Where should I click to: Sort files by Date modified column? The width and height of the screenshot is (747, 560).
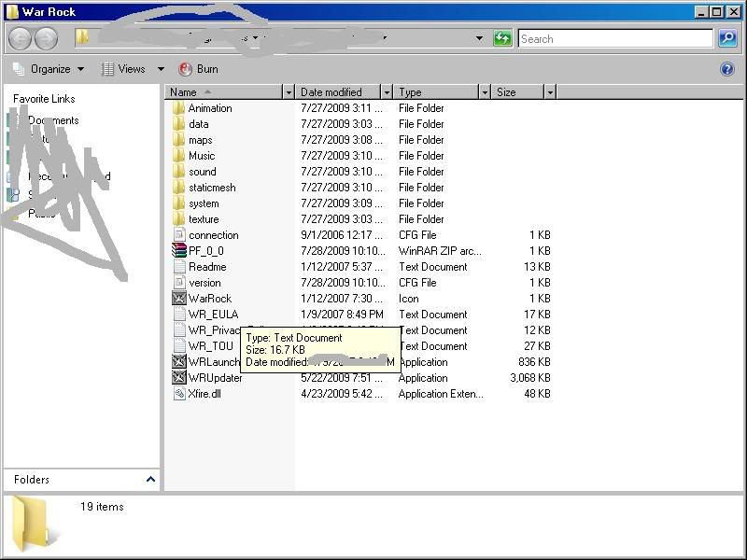coord(339,91)
